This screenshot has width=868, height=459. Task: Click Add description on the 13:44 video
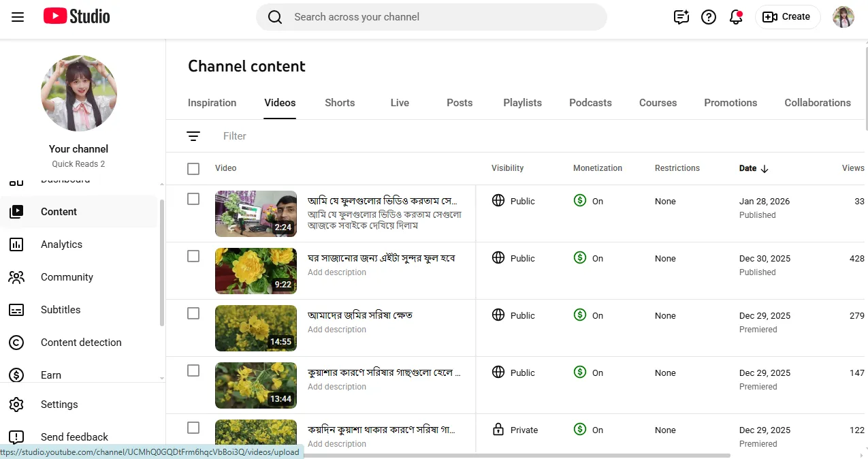click(x=337, y=387)
